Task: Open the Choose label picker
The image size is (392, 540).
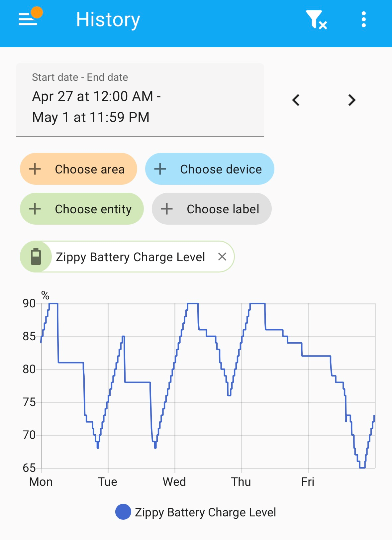Action: 212,209
